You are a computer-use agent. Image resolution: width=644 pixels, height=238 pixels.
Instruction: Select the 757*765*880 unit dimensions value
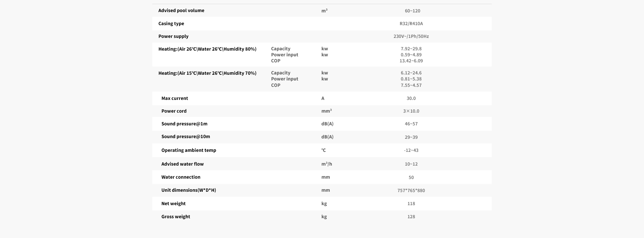[x=411, y=190]
